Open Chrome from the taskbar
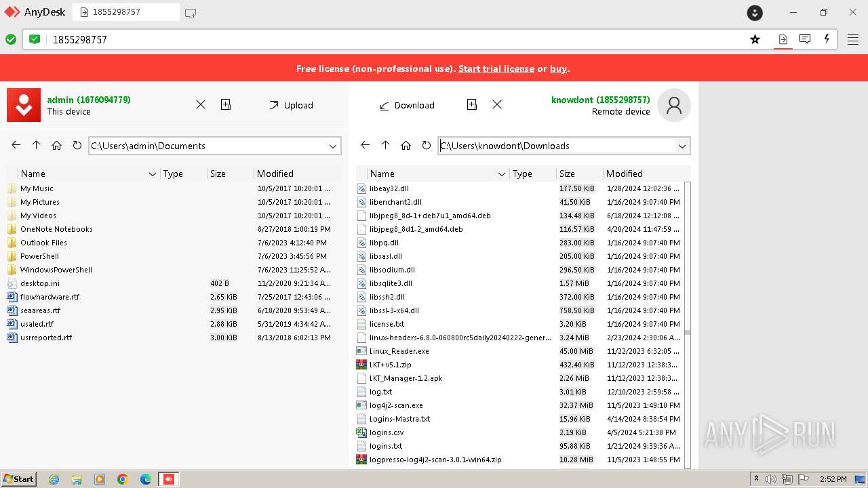The width and height of the screenshot is (868, 488). [123, 479]
